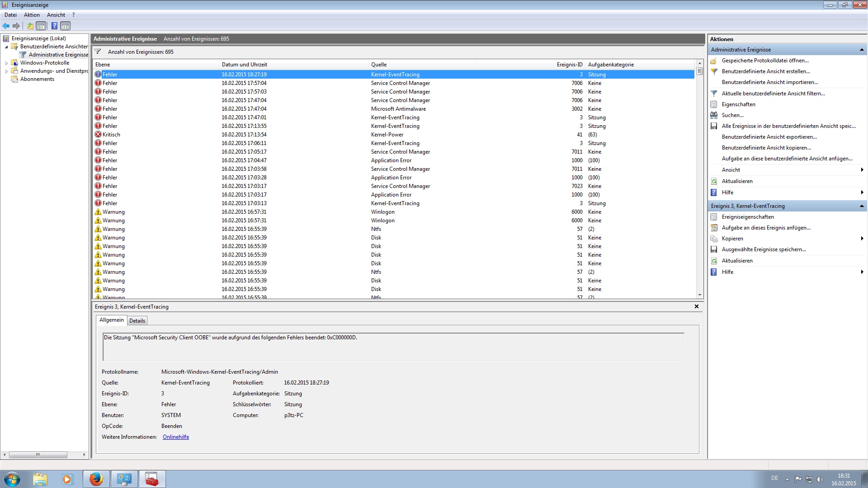Viewport: 868px width, 488px height.
Task: Toggle the console tree pane toolbar button
Action: click(41, 26)
